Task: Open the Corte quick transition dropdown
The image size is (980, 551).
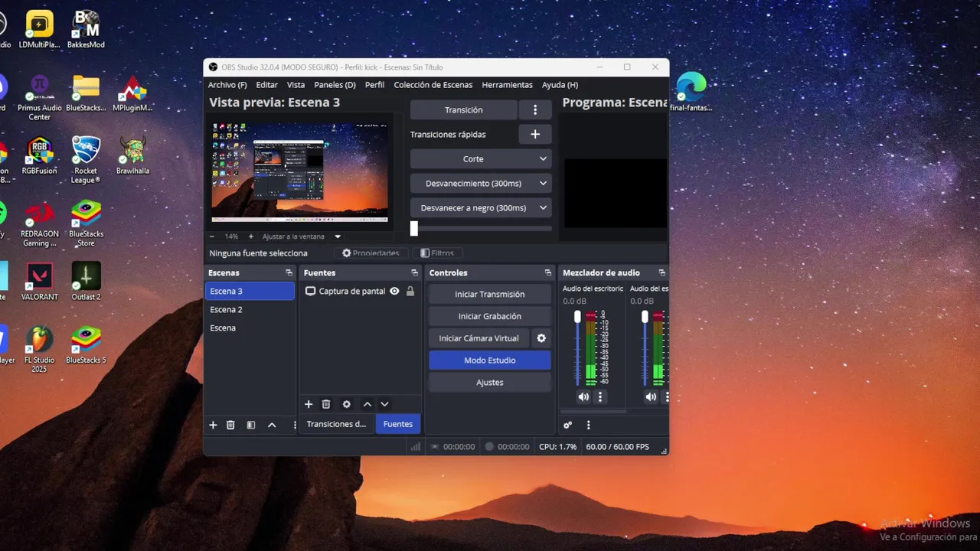Action: click(x=481, y=159)
